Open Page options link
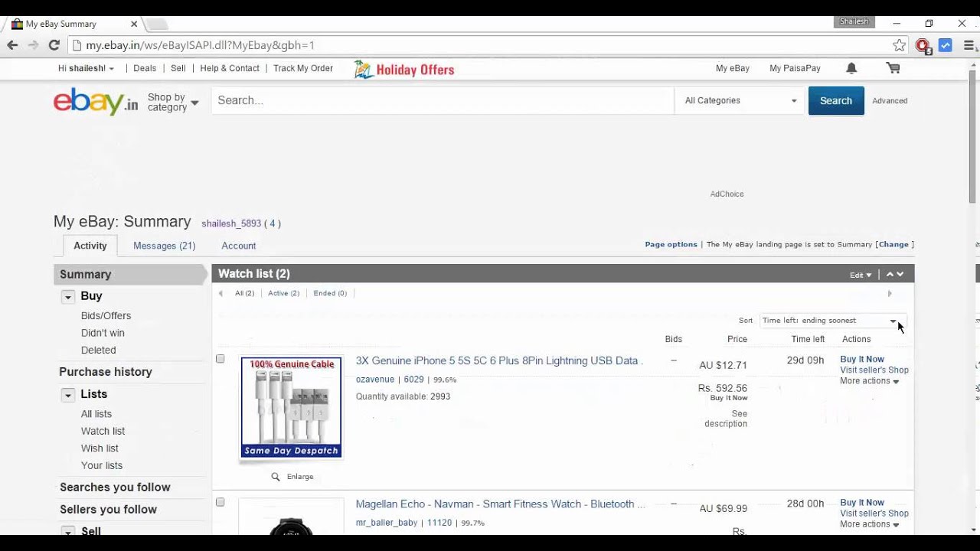The height and width of the screenshot is (551, 980). 671,245
